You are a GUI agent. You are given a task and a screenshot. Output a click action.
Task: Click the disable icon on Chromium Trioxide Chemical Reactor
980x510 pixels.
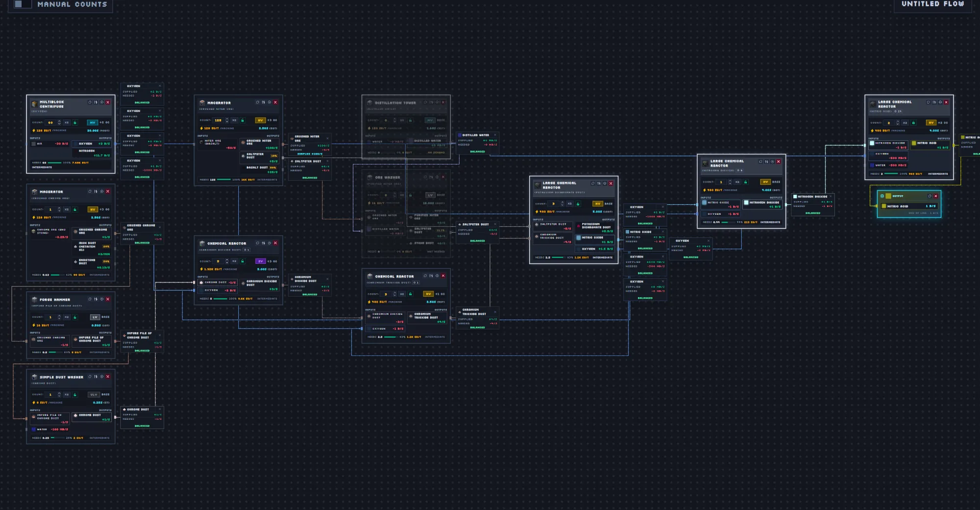pos(437,276)
